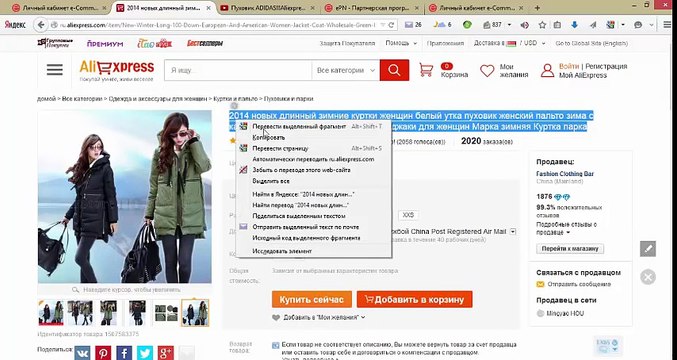Image resolution: width=677 pixels, height=360 pixels.
Task: Select Выделить все in context menu
Action: 314,181
